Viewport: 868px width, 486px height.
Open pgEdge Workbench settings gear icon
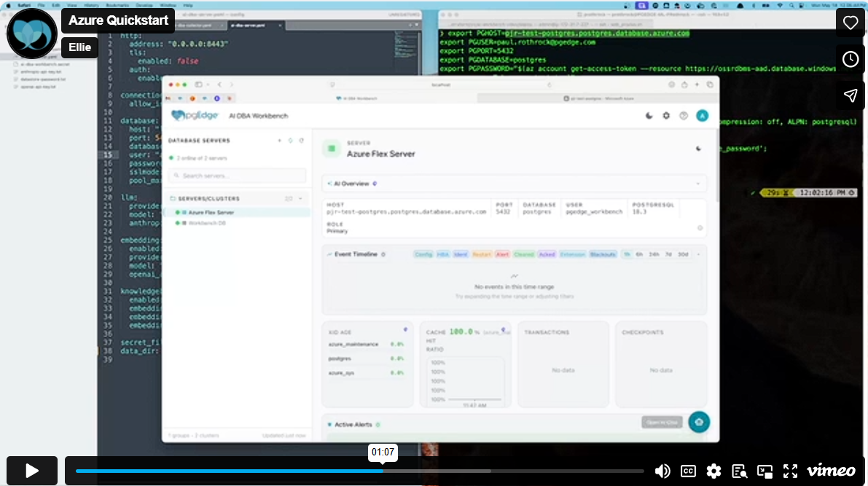667,116
